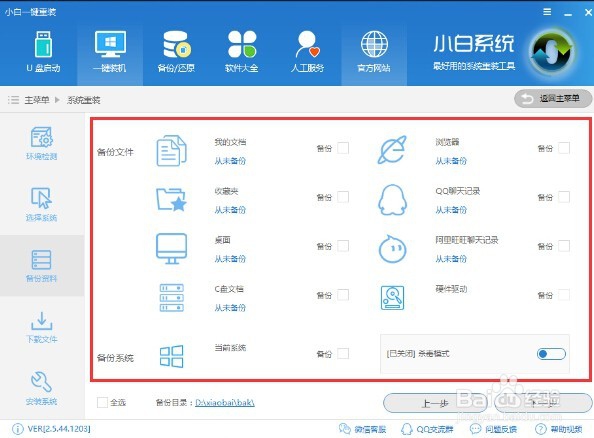Click 从未备份 under C盘文档
This screenshot has height=438, width=594.
230,308
